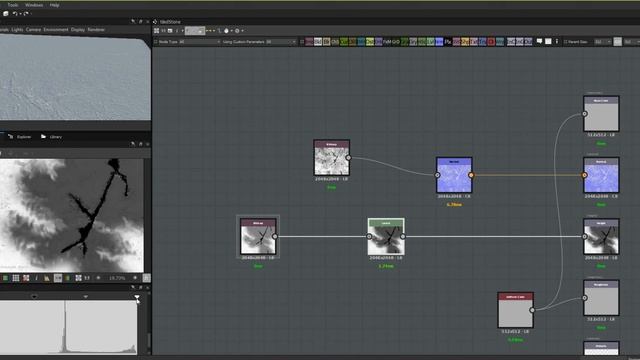640x360 pixels.
Task: Click the float icon of 3D view panel
Action: [140, 21]
